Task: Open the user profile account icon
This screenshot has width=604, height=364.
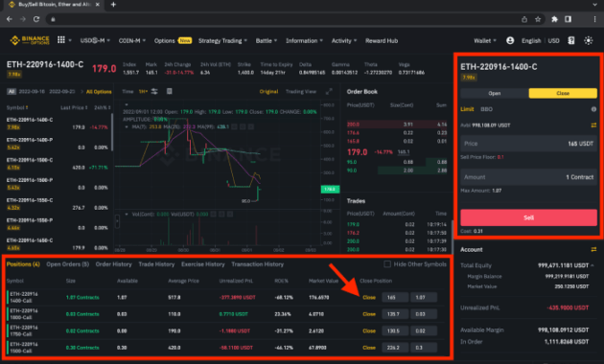Action: tap(510, 40)
